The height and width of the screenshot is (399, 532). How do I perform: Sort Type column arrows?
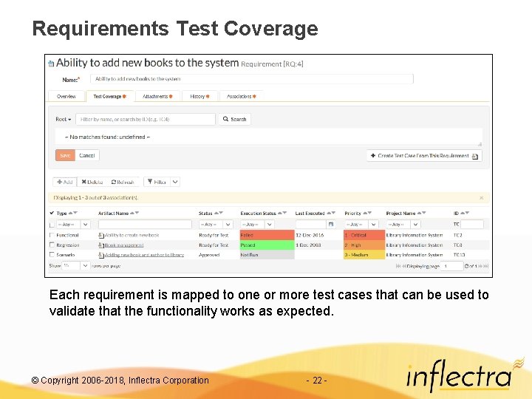click(x=73, y=213)
